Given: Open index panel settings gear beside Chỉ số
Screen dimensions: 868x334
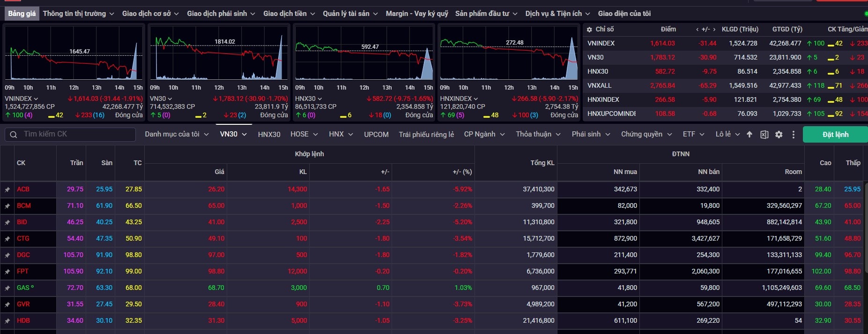Looking at the screenshot, I should click(589, 30).
